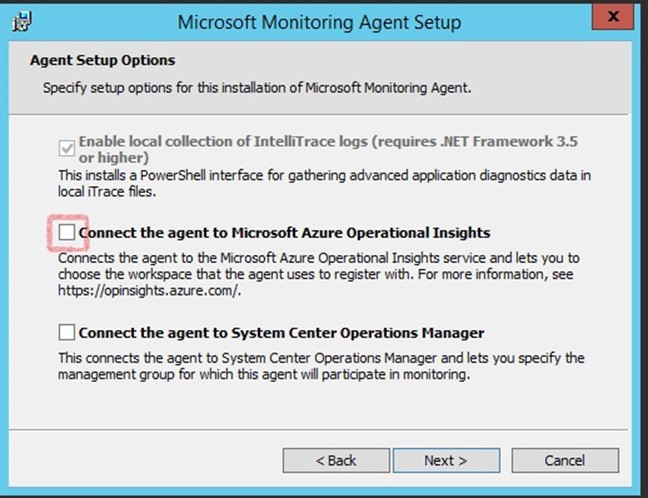
Task: Click the PowerShell interface description paragraph
Action: click(324, 183)
